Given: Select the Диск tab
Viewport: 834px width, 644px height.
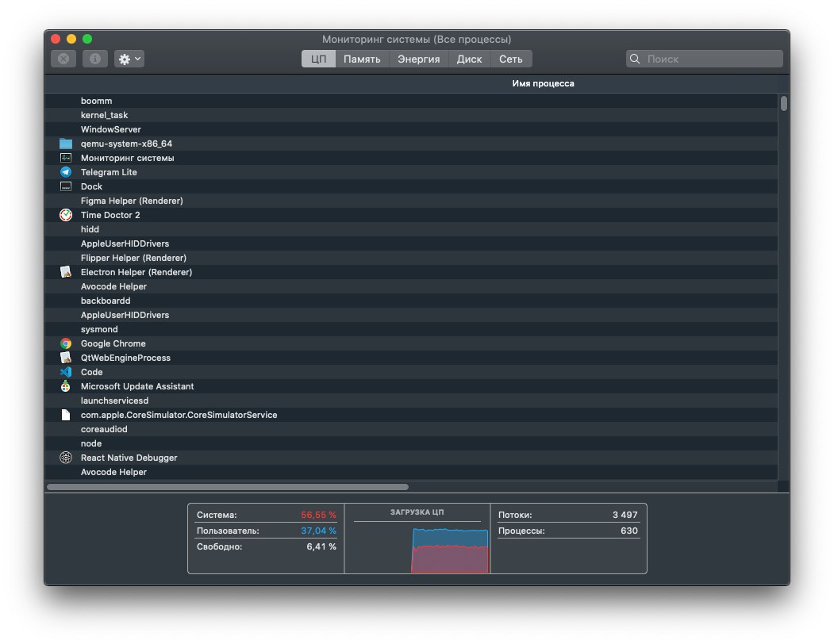Looking at the screenshot, I should [x=469, y=59].
